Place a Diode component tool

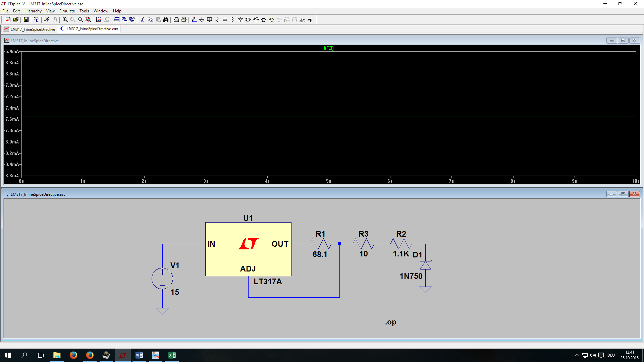(240, 20)
